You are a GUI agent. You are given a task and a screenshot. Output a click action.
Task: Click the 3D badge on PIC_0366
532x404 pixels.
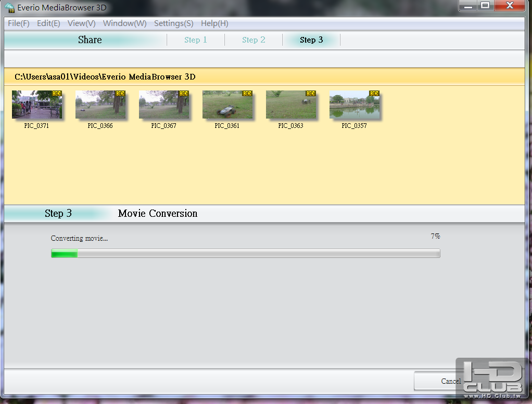point(120,93)
